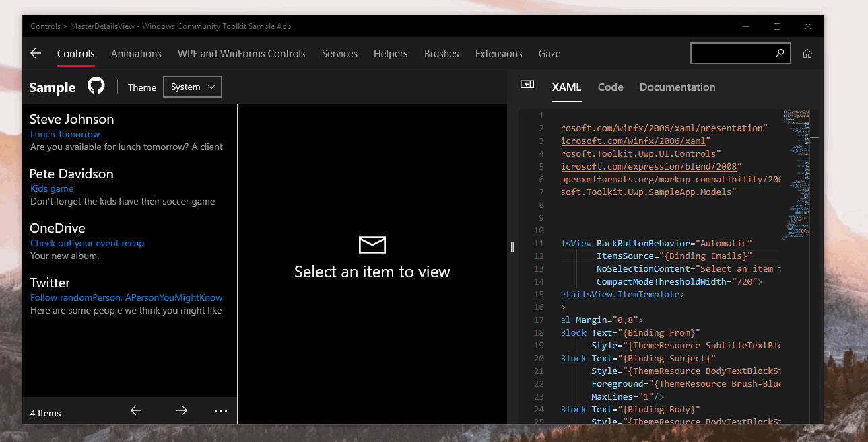Select the OneDrive email item

click(x=129, y=242)
